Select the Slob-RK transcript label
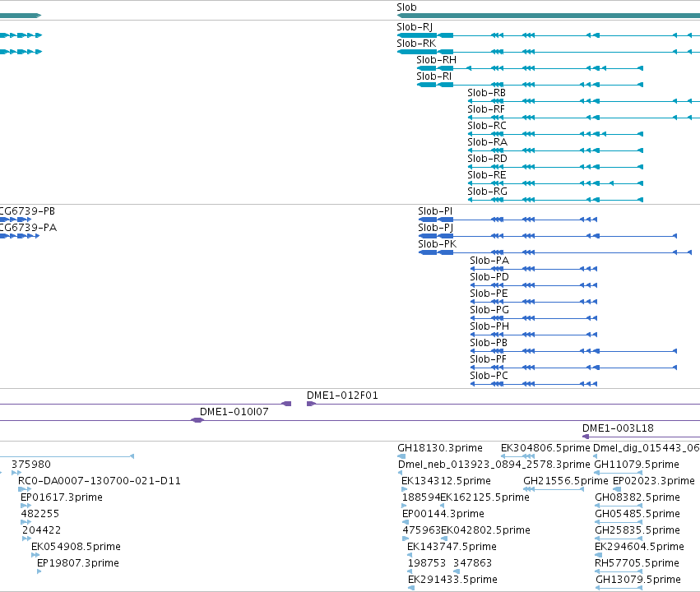This screenshot has width=700, height=592. click(x=416, y=44)
